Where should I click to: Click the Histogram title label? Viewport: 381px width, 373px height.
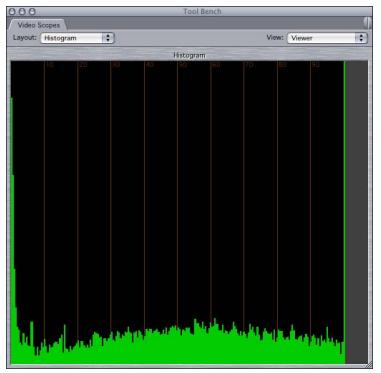189,55
